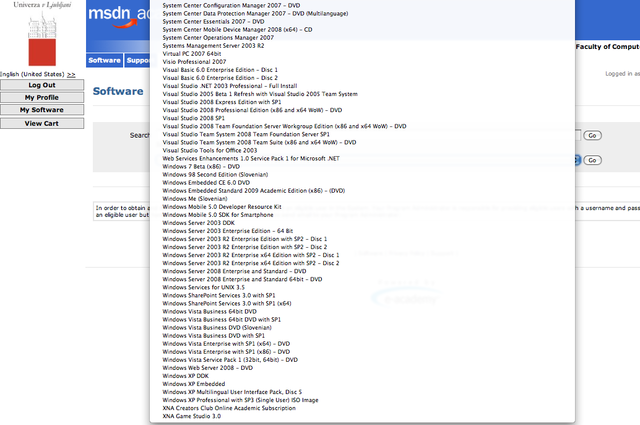Select Visual Studio 2008 Team Foundation Server Workgroup
The image size is (640, 425).
pyautogui.click(x=284, y=126)
